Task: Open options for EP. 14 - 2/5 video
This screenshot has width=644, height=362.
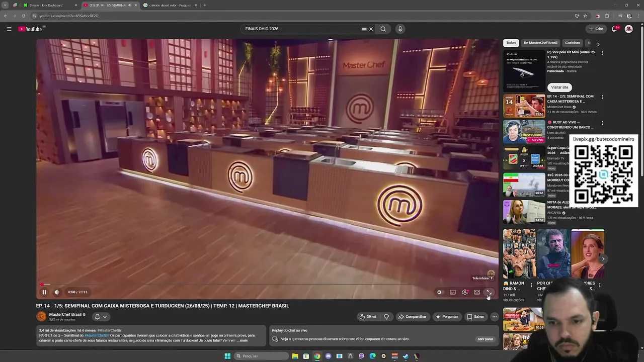Action: [602, 97]
